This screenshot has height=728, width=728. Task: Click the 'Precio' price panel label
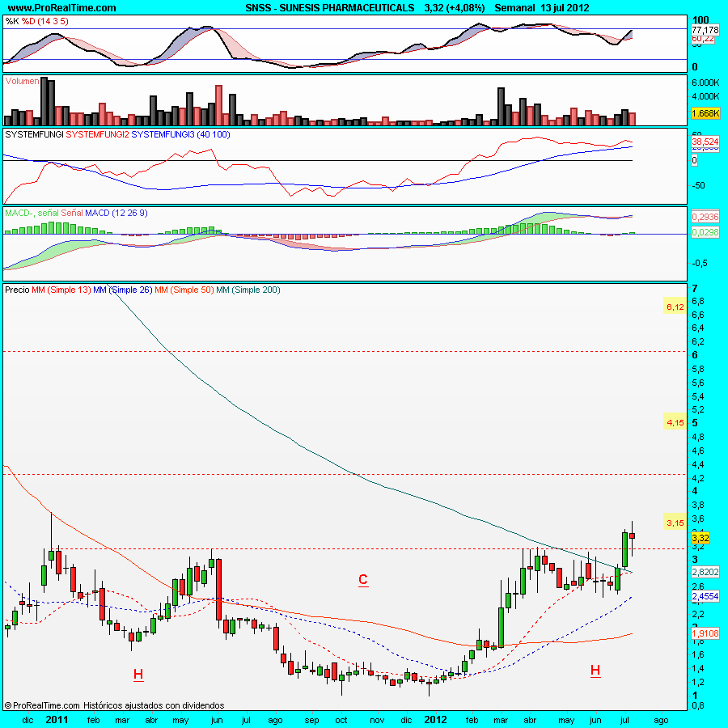pyautogui.click(x=17, y=290)
